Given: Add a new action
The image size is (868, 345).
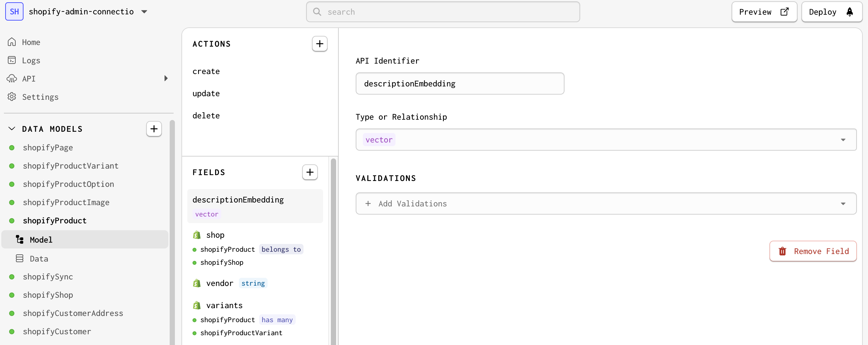Looking at the screenshot, I should point(319,44).
